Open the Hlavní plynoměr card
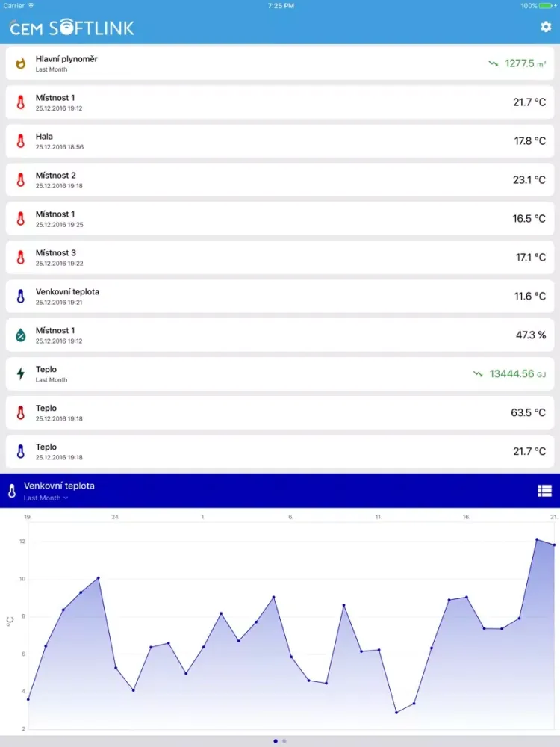The image size is (560, 747). click(x=280, y=63)
